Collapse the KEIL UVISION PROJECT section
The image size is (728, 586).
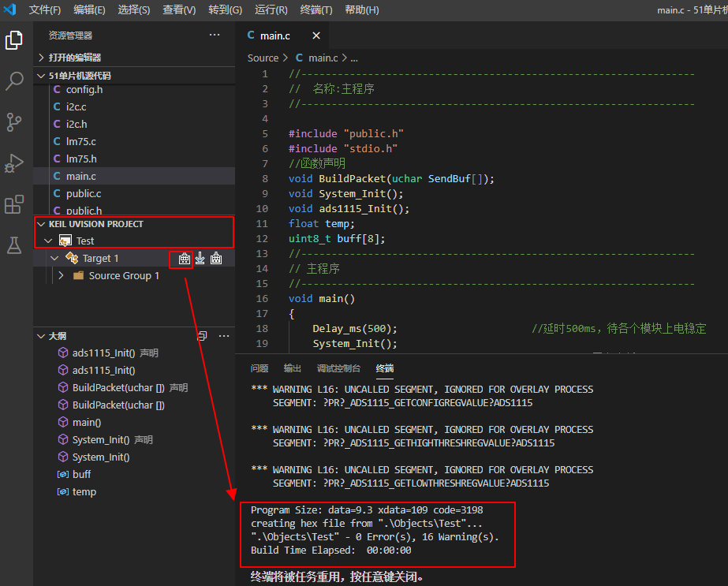[x=41, y=223]
